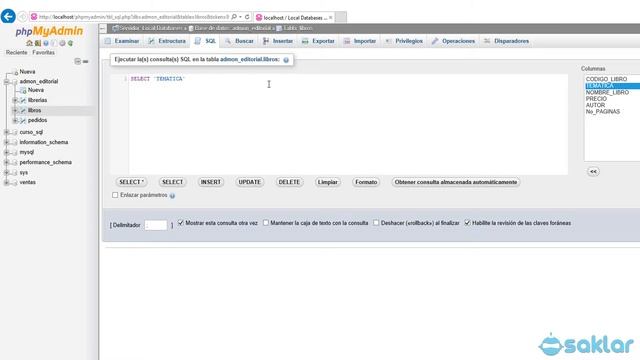Expand the pedidos table node
This screenshot has height=360, width=640.
pos(15,120)
